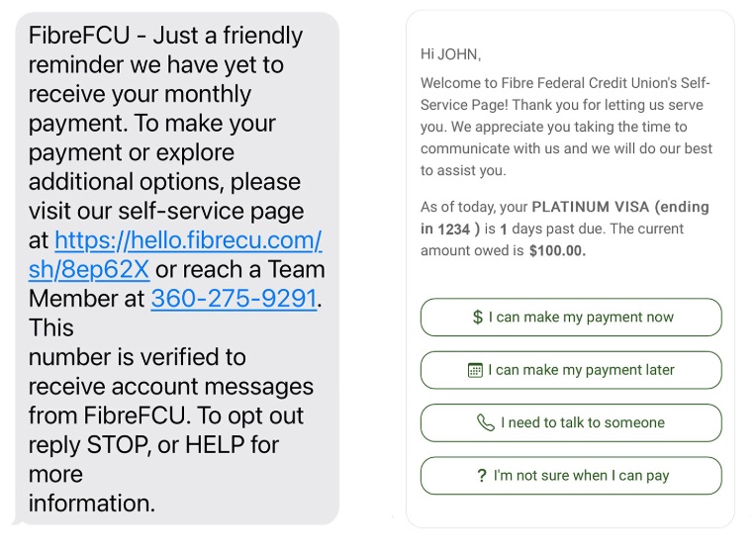Click the $100.00 amount owed
Image resolution: width=756 pixels, height=551 pixels.
pyautogui.click(x=557, y=250)
